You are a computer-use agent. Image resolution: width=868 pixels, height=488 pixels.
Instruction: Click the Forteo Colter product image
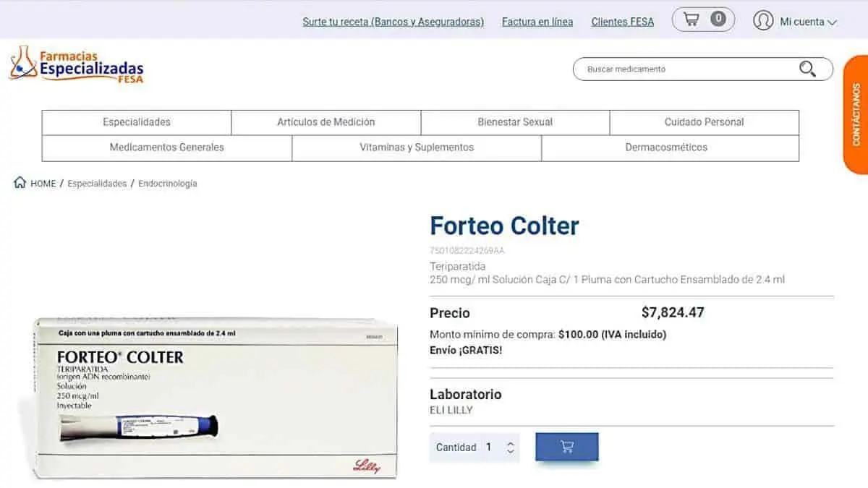(x=216, y=398)
